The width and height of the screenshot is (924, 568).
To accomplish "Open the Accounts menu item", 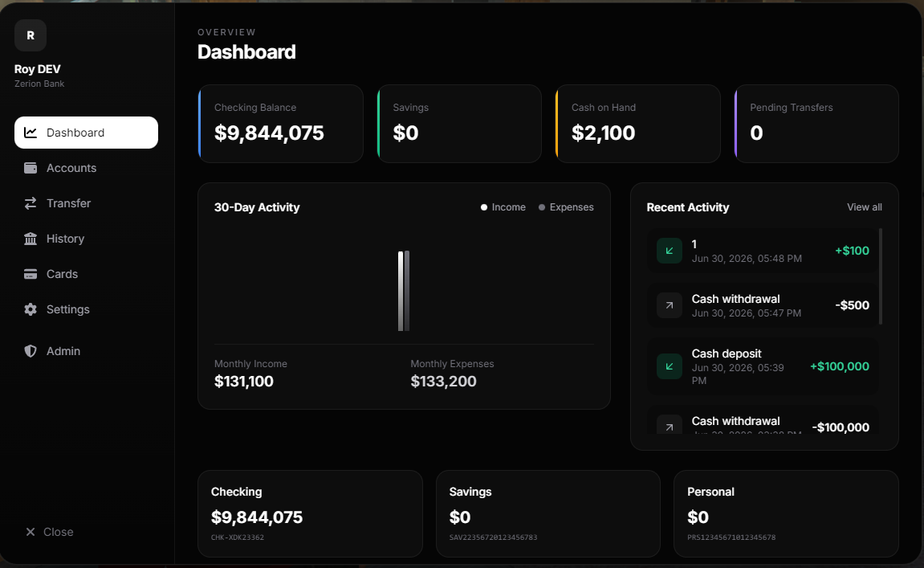I will 86,168.
